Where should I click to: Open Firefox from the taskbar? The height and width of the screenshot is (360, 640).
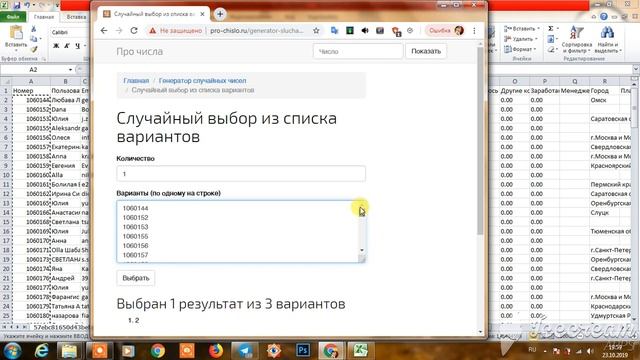pyautogui.click(x=216, y=351)
